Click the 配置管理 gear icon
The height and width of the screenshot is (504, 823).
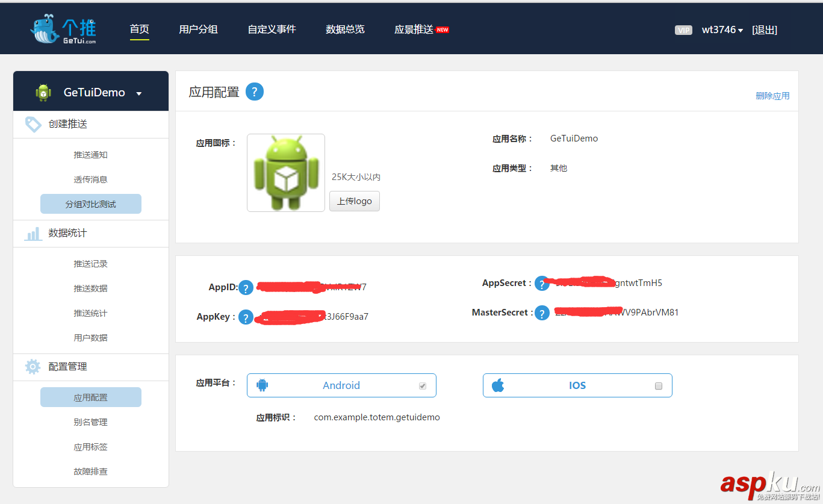point(33,366)
